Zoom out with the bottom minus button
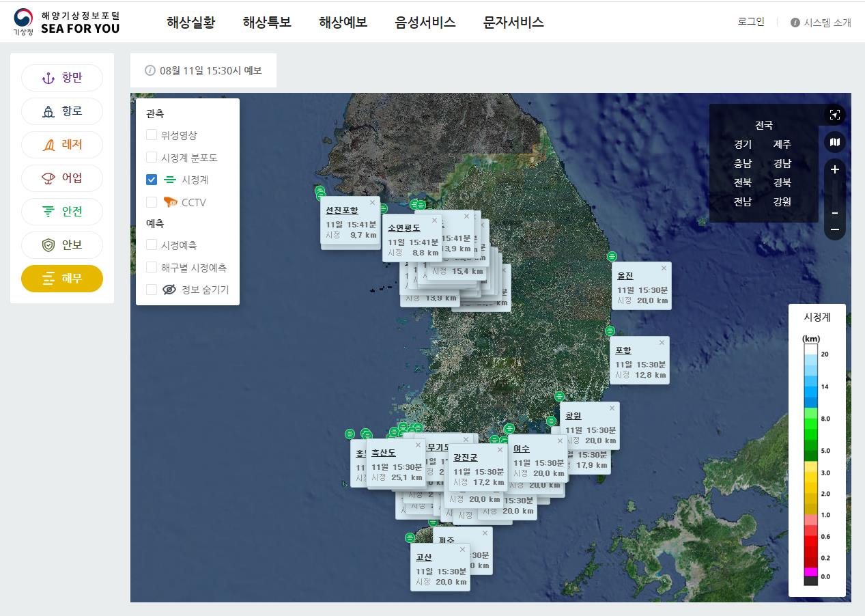This screenshot has height=616, width=865. coord(834,229)
